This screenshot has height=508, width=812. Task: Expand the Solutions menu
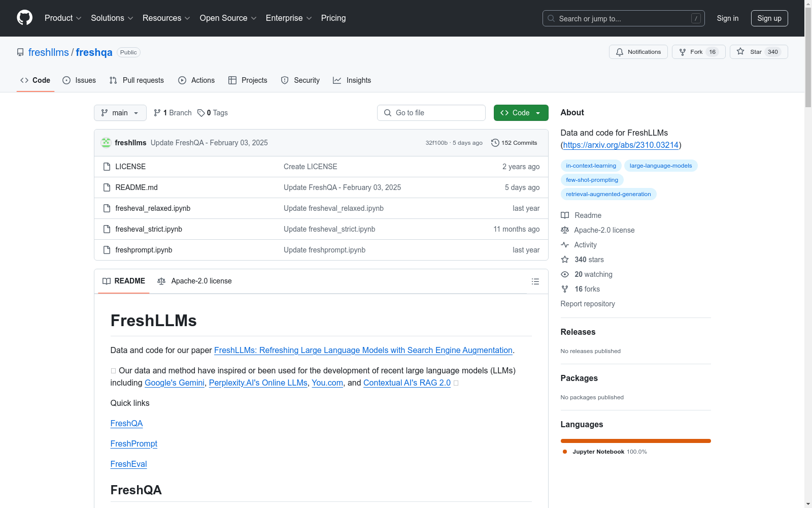click(112, 18)
